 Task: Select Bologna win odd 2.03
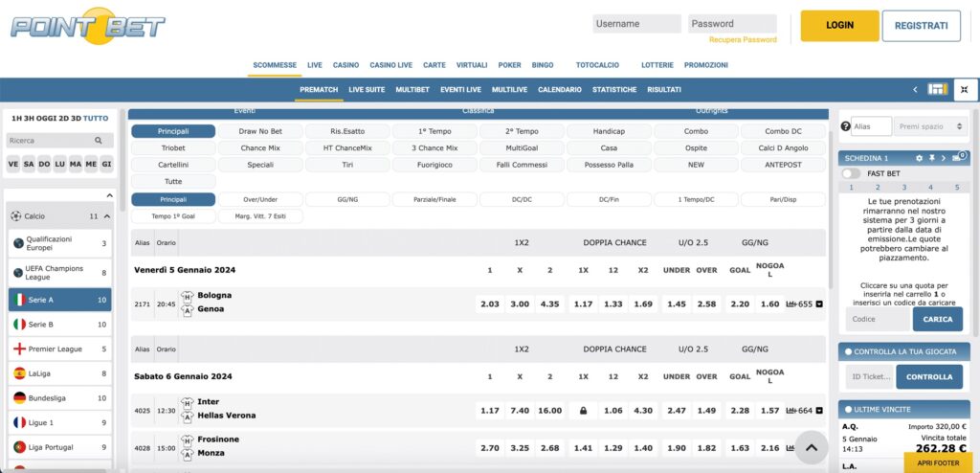click(490, 304)
